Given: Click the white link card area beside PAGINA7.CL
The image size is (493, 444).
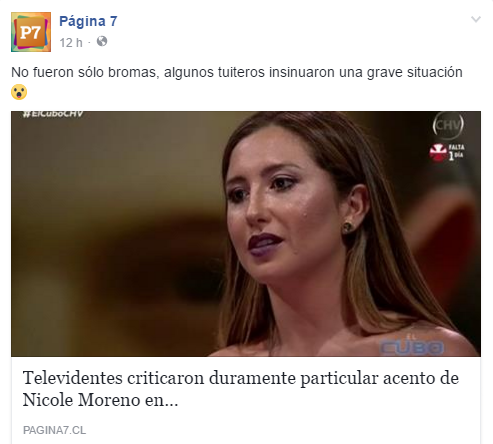Looking at the screenshot, I should pos(283,430).
